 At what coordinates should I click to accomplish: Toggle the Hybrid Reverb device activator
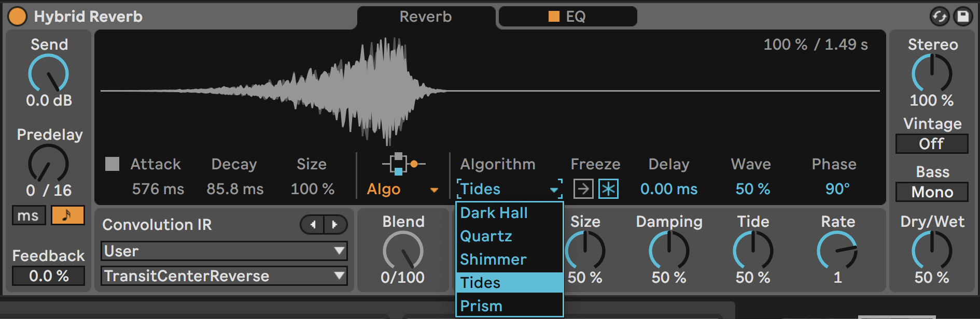(x=17, y=17)
